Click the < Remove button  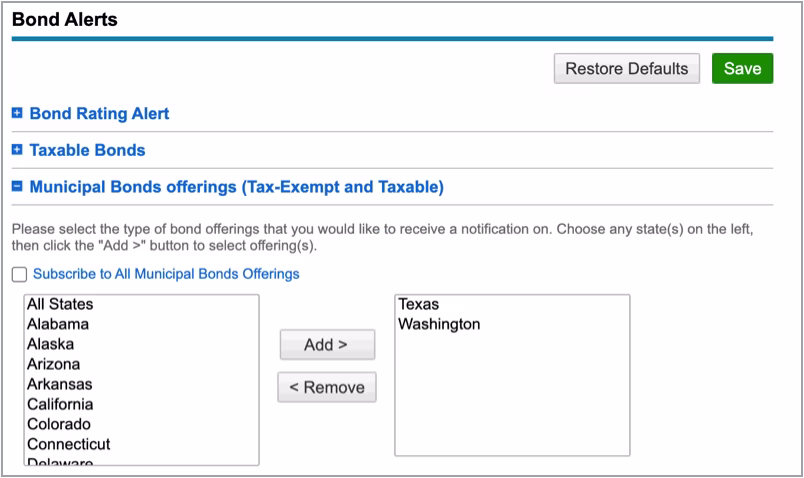pyautogui.click(x=326, y=387)
